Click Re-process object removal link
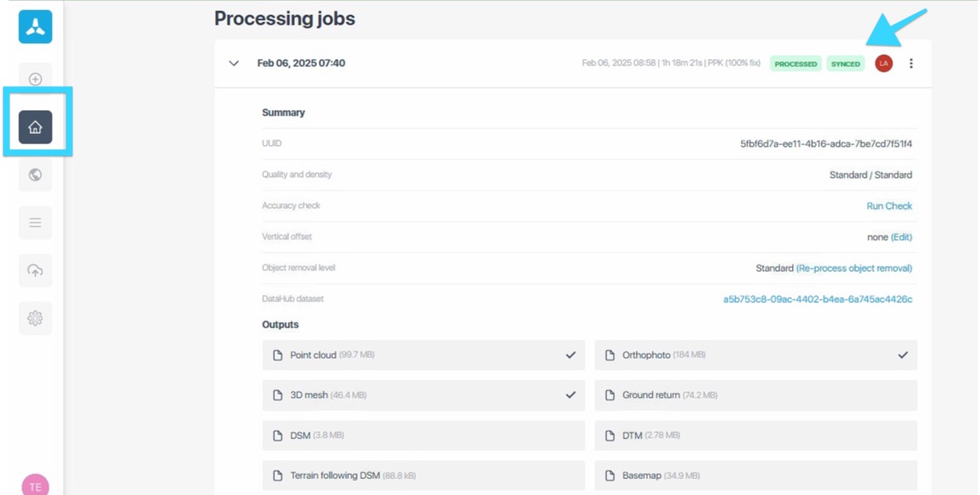This screenshot has width=980, height=495. coord(854,268)
